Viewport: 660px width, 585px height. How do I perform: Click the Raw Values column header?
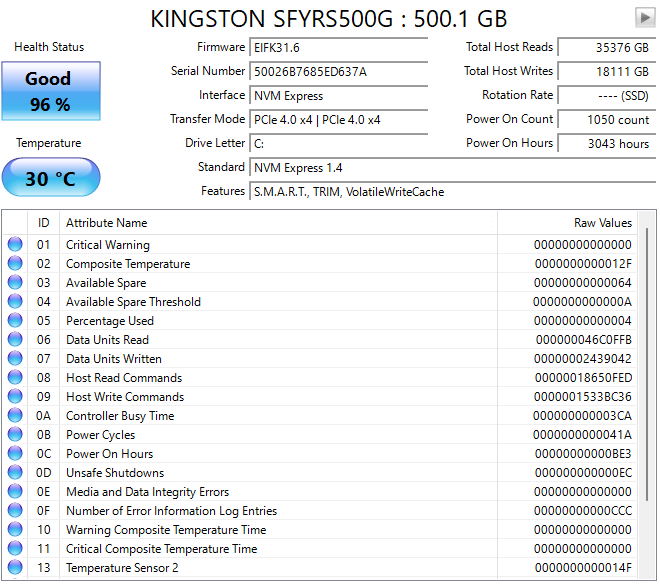click(x=567, y=223)
